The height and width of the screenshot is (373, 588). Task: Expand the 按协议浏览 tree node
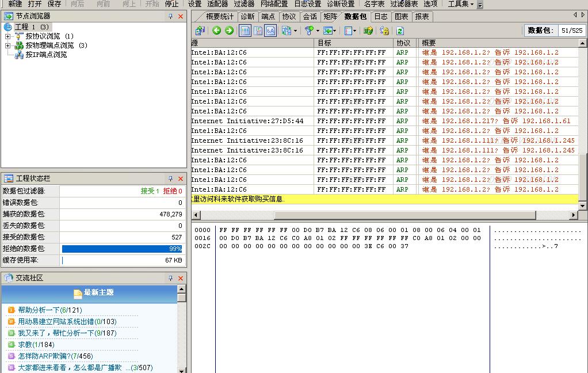coord(8,36)
